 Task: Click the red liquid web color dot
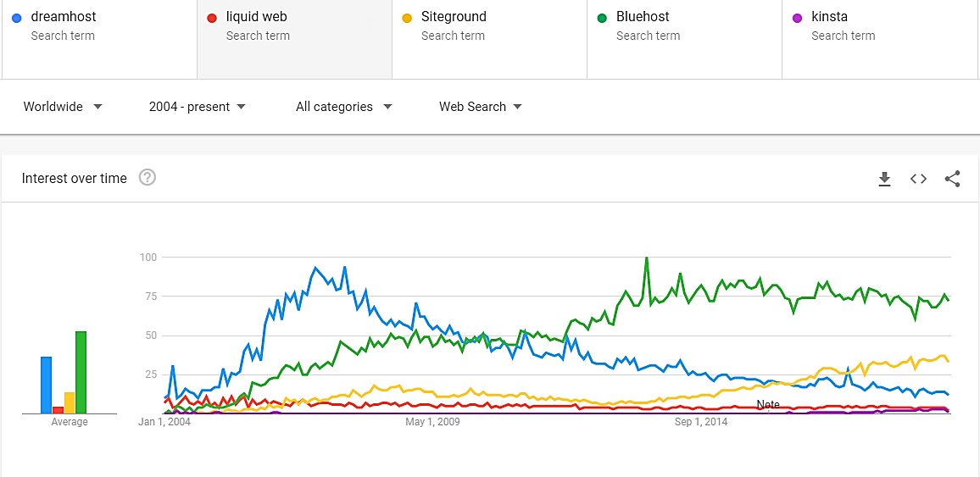[x=212, y=17]
